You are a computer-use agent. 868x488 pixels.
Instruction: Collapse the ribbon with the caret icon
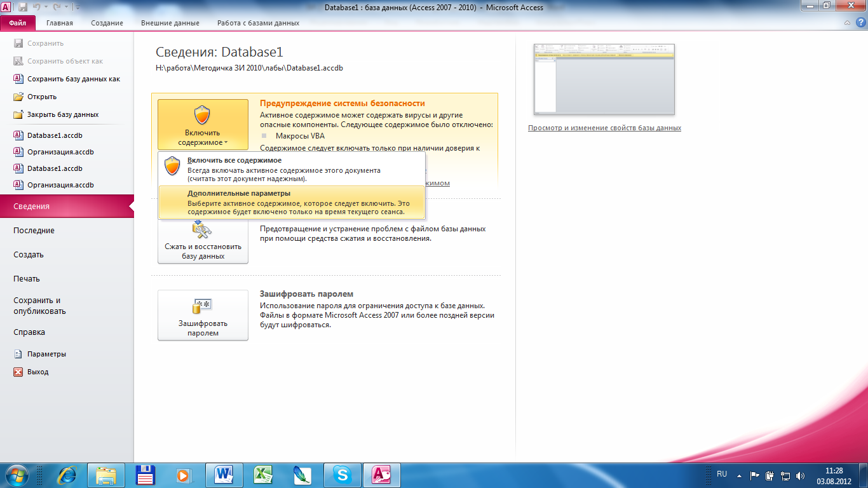pyautogui.click(x=847, y=23)
